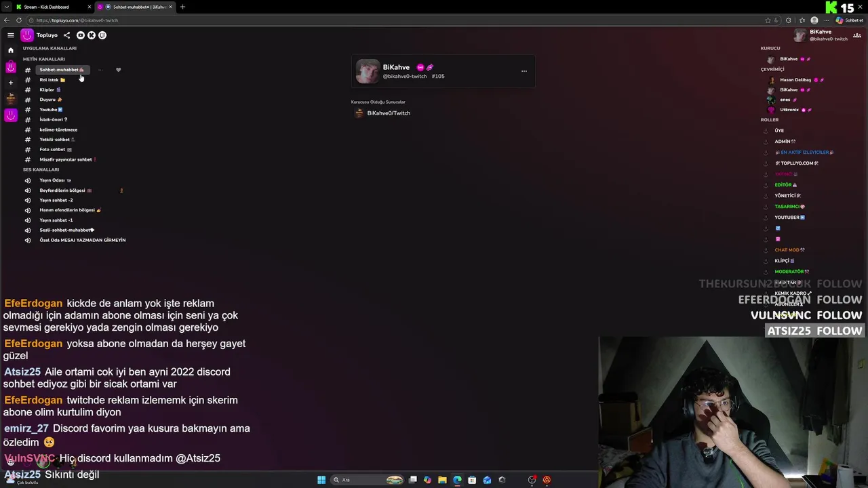Open File Explorer from the taskbar
The height and width of the screenshot is (488, 868).
442,480
